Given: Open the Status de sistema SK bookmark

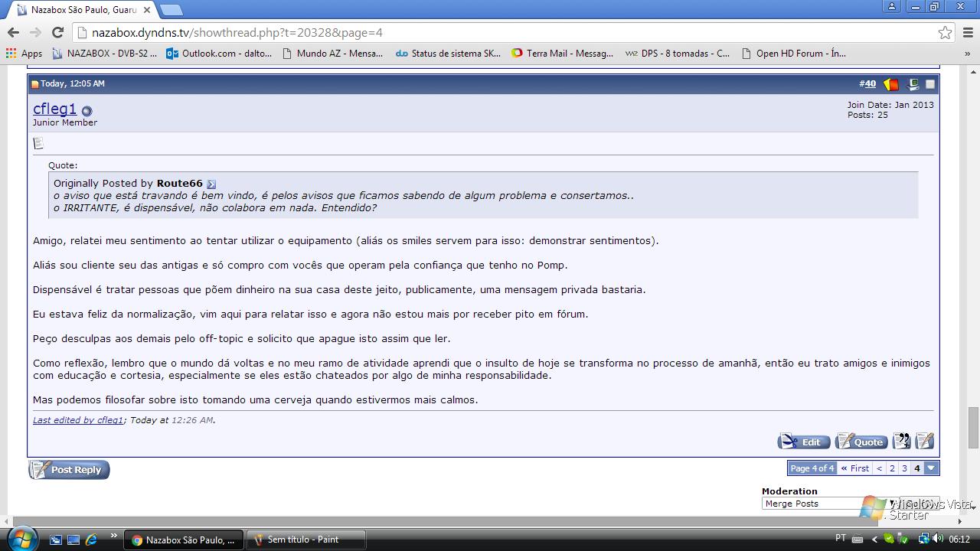Looking at the screenshot, I should click(449, 54).
